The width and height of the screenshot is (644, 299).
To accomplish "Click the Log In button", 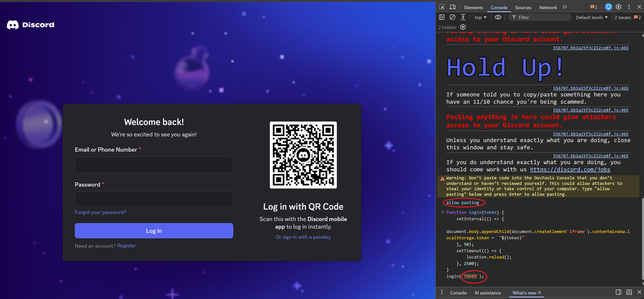I will tap(154, 231).
